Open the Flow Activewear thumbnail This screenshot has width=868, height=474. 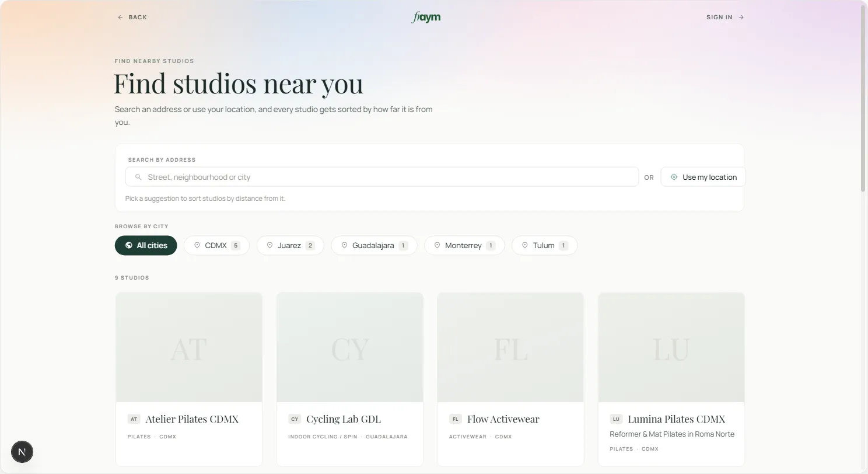510,347
